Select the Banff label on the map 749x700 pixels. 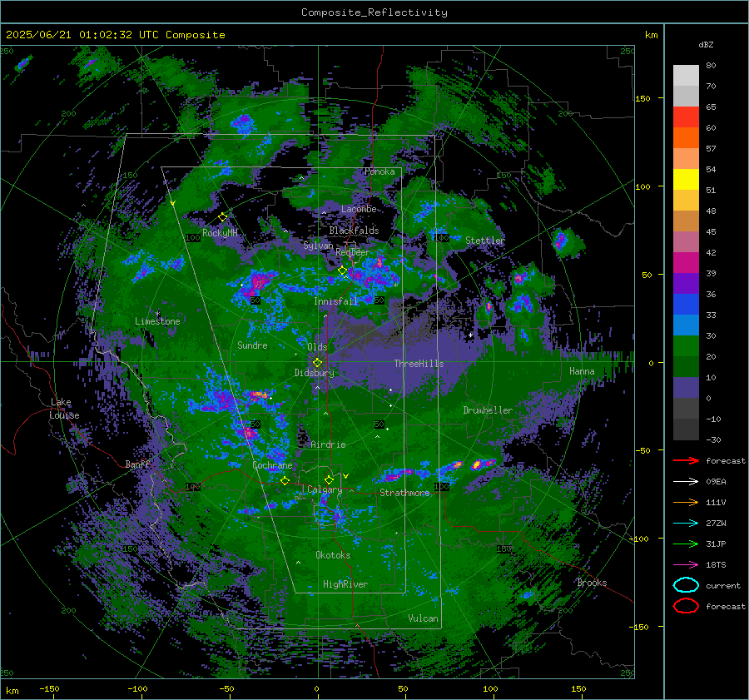tap(137, 464)
